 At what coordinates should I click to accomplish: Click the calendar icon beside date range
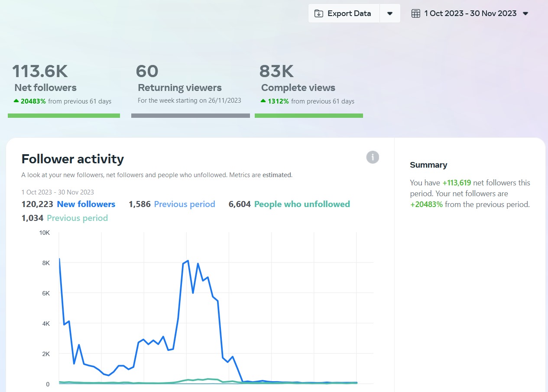click(x=415, y=13)
